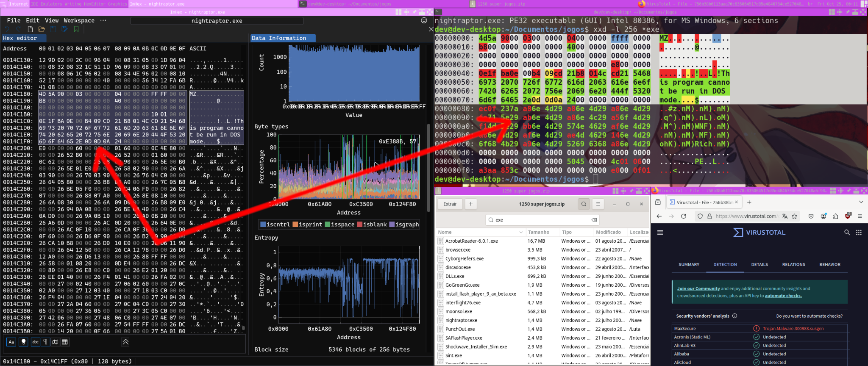Go back in Firefox
The height and width of the screenshot is (366, 868).
(x=659, y=216)
